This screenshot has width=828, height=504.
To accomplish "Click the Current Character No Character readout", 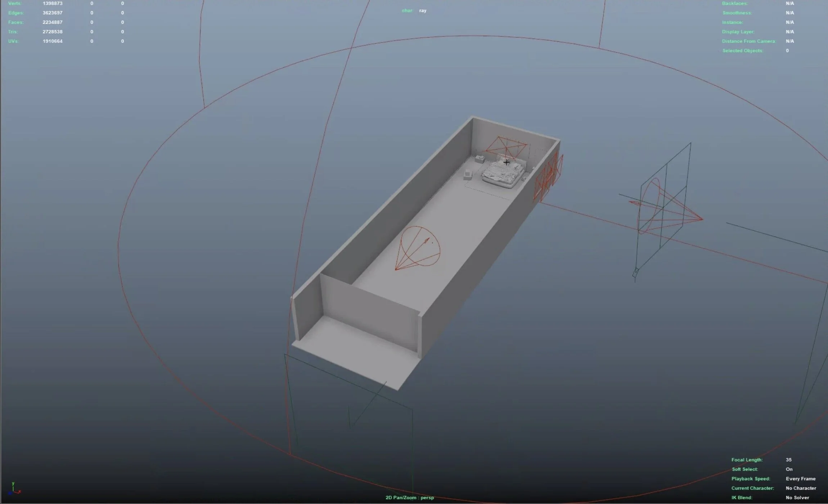I will 801,488.
